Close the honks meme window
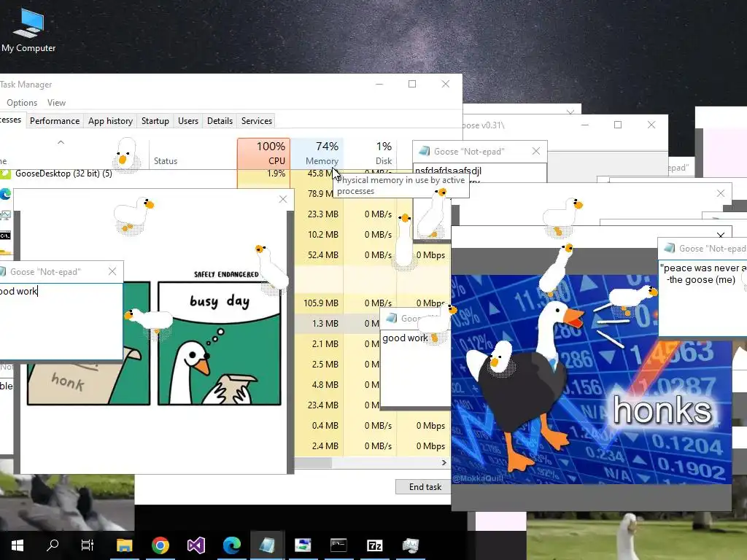Image resolution: width=747 pixels, height=560 pixels. tap(720, 236)
